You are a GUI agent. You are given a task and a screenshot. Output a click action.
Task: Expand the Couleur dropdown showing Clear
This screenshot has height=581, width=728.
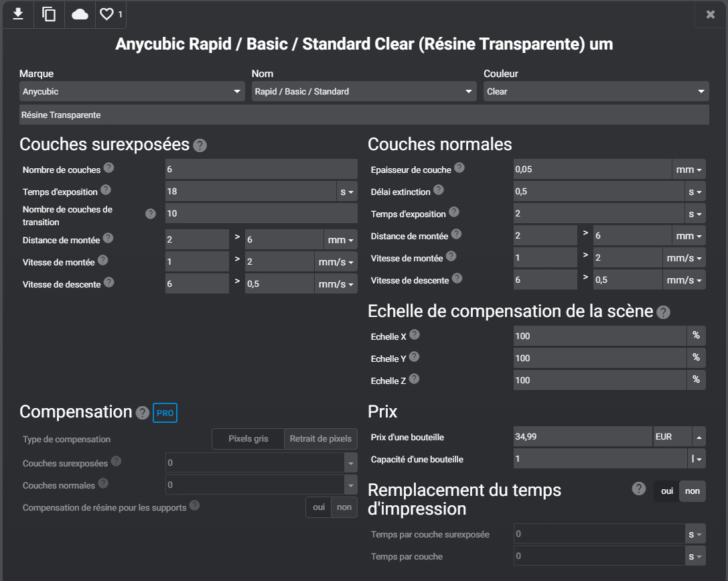click(x=595, y=91)
